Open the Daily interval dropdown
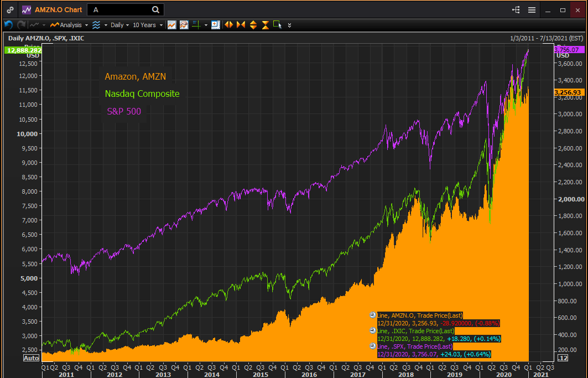The width and height of the screenshot is (588, 378). tap(119, 25)
